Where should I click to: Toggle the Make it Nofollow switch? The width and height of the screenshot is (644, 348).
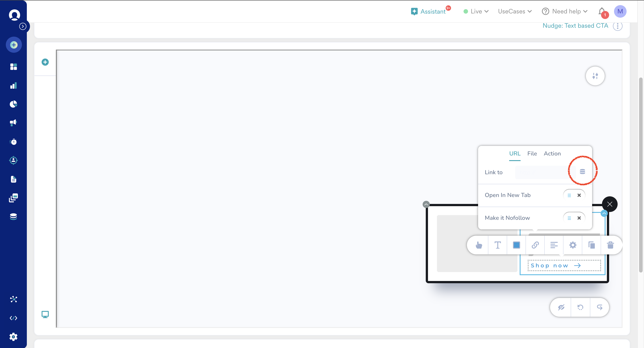574,218
